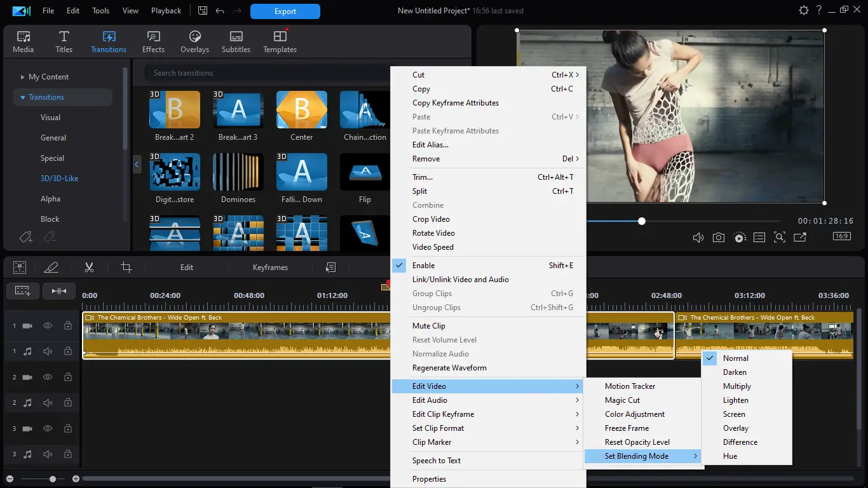Lock video track 2
868x488 pixels.
point(67,377)
